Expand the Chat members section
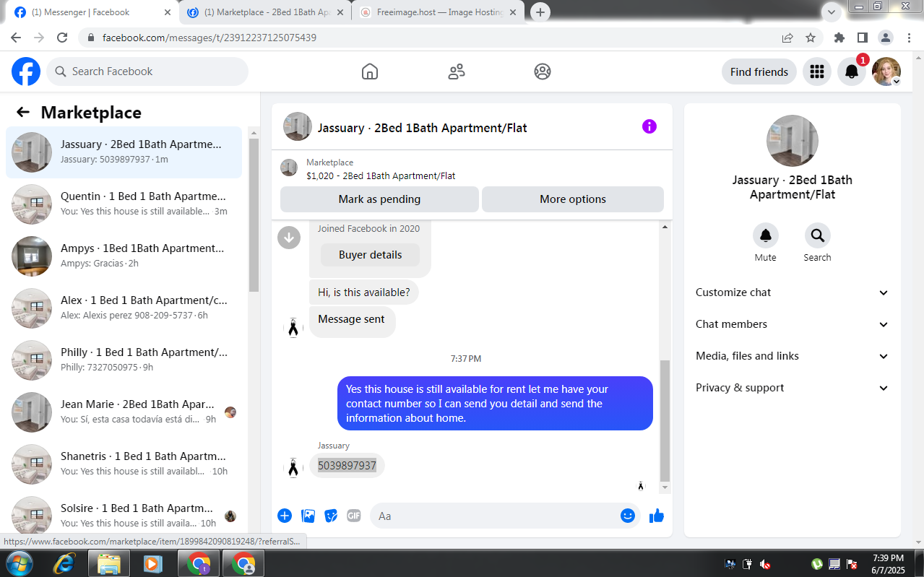Image resolution: width=924 pixels, height=577 pixels. (x=792, y=324)
